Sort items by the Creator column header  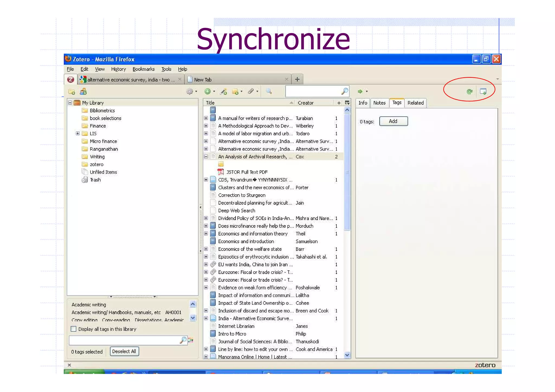click(314, 103)
